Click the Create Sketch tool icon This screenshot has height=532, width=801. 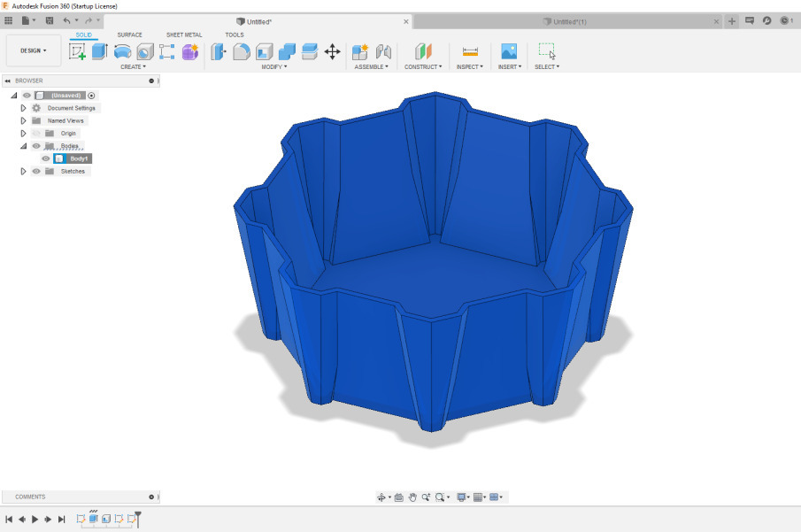(78, 51)
